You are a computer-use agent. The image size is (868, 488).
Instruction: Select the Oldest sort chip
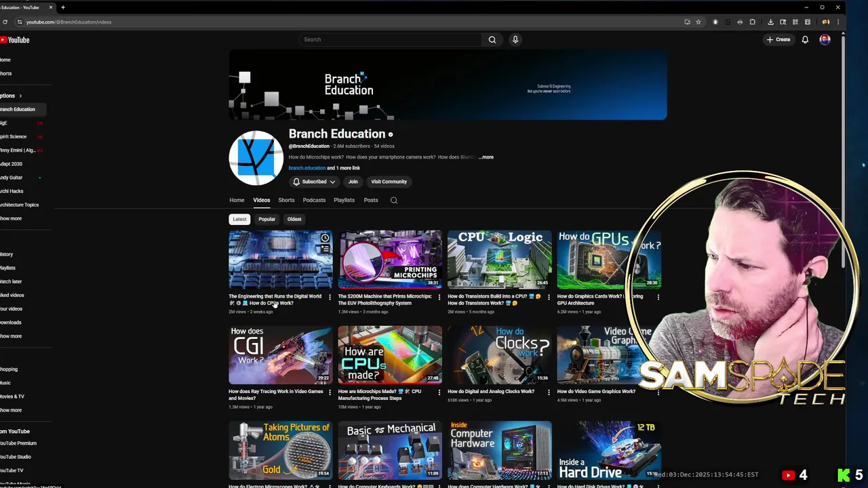tap(294, 219)
